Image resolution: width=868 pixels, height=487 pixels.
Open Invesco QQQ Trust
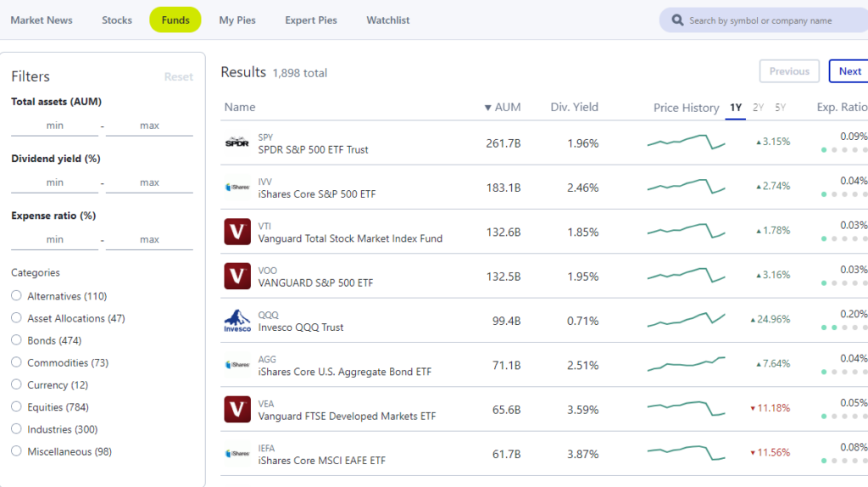301,327
